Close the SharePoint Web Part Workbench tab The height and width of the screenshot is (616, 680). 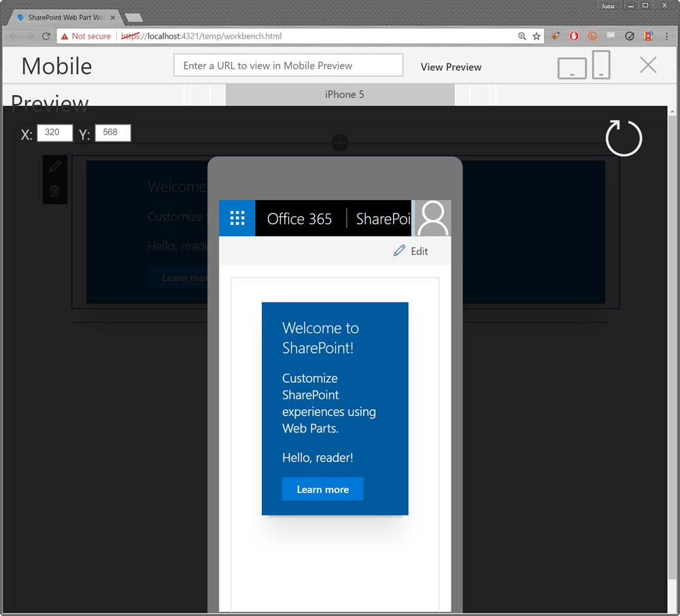(x=113, y=18)
